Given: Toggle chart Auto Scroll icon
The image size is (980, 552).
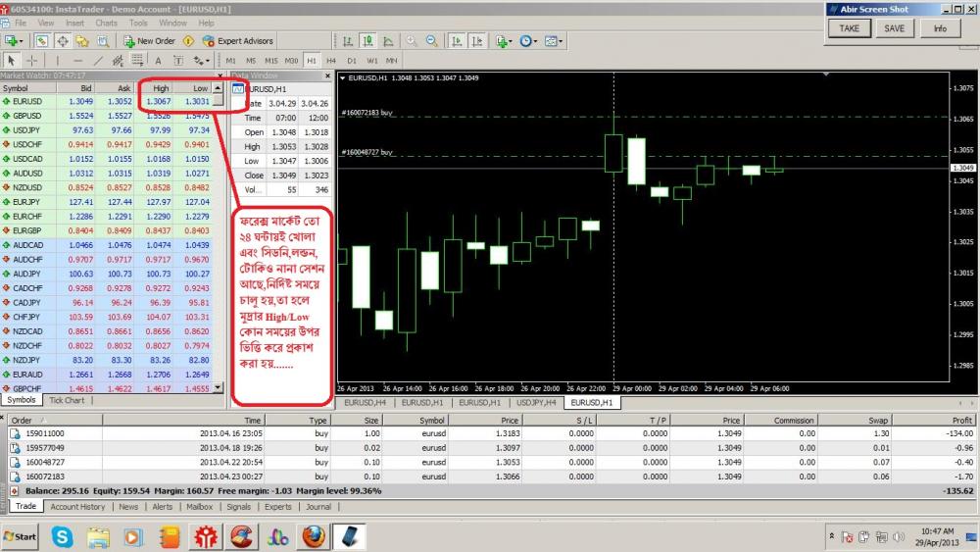Looking at the screenshot, I should click(x=457, y=40).
